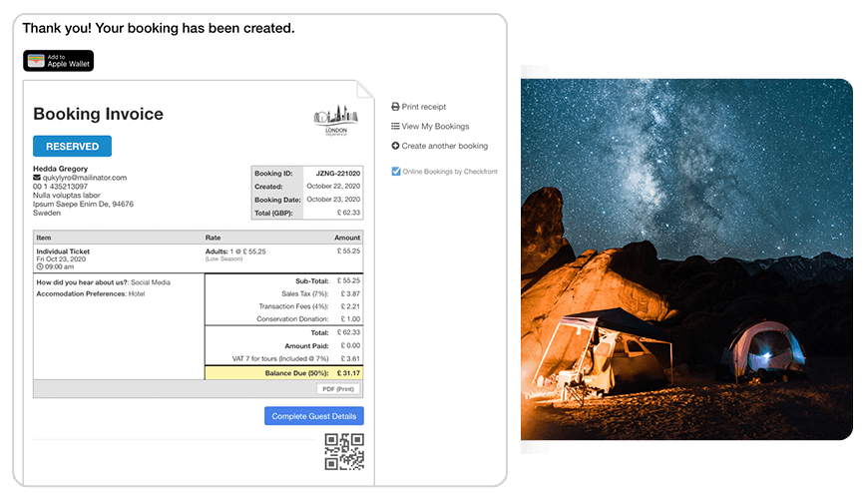The image size is (868, 501).
Task: Click the envelope icon beside the email address
Action: coord(37,178)
